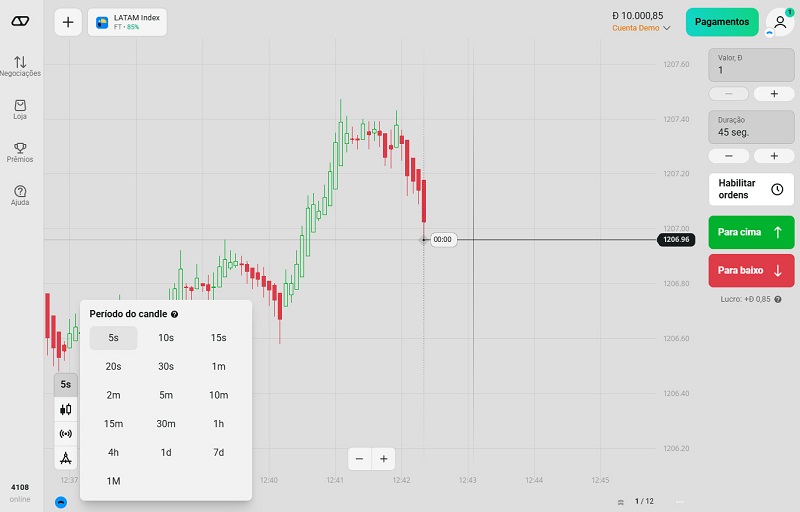800x512 pixels.
Task: Select 7d candle period
Action: (218, 452)
